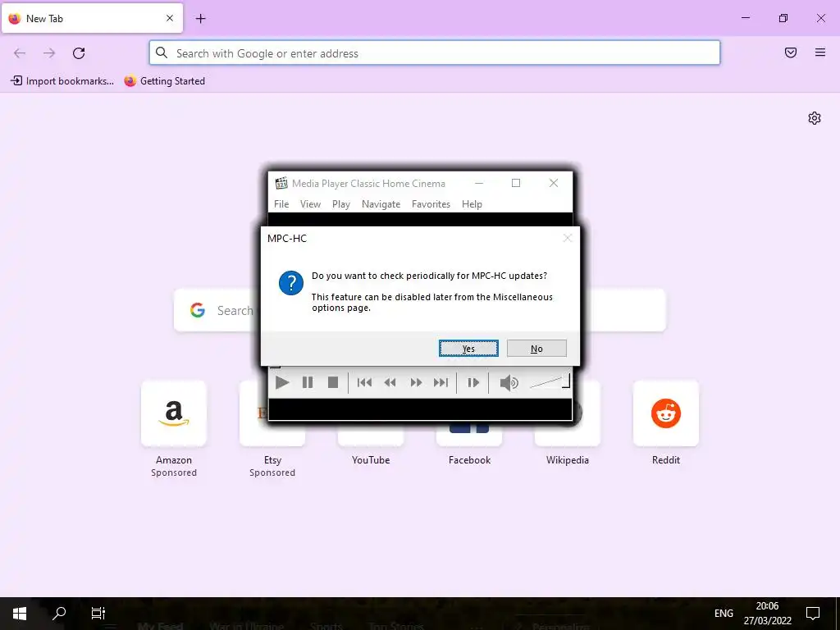Go forward in Firefox
Image resolution: width=840 pixels, height=630 pixels.
tap(49, 53)
